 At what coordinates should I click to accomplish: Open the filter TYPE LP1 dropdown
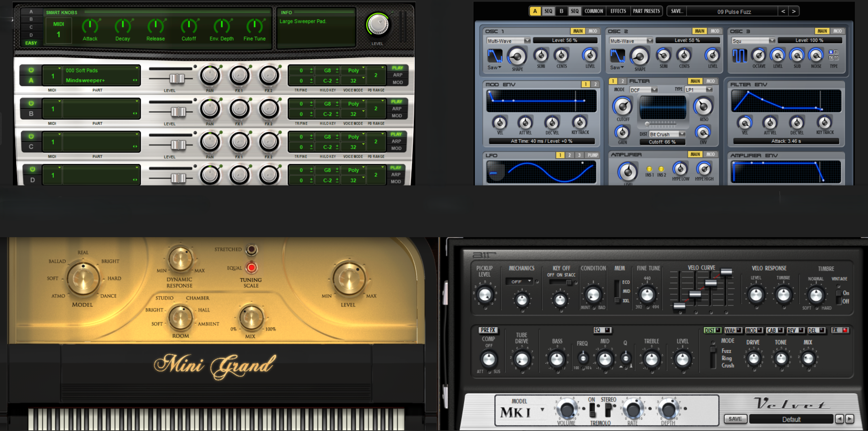(698, 90)
